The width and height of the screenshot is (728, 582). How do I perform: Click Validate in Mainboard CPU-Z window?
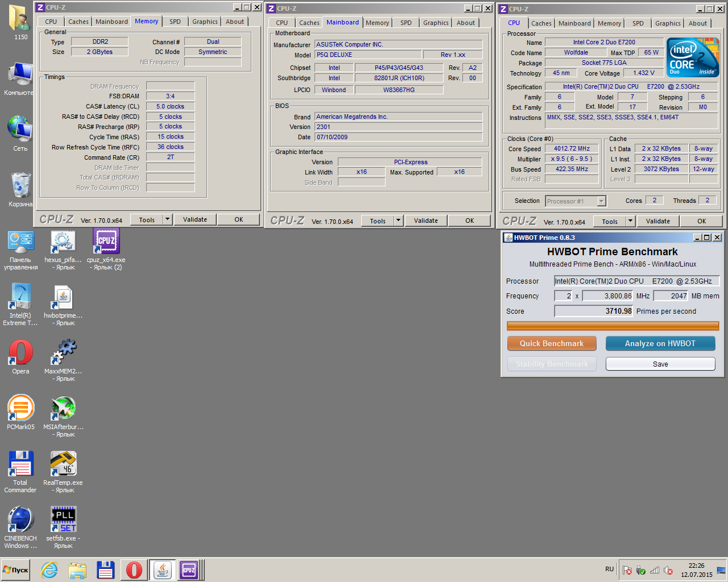pos(426,221)
